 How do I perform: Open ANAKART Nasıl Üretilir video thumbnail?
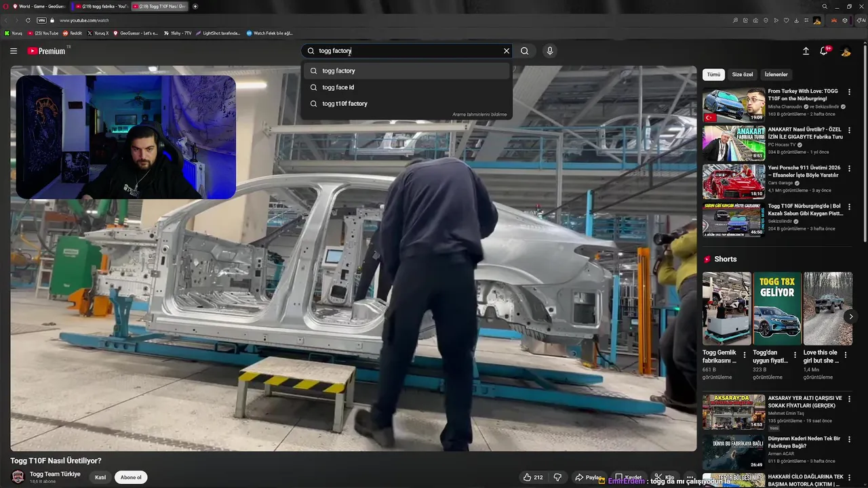click(x=734, y=143)
